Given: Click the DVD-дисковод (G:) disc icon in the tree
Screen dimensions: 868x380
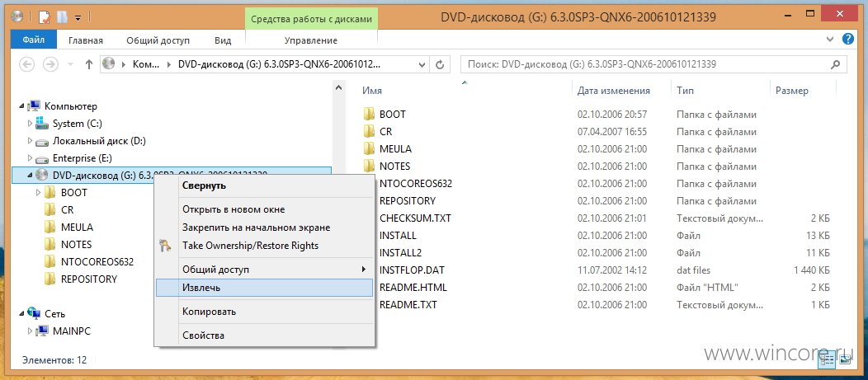Looking at the screenshot, I should pos(42,175).
